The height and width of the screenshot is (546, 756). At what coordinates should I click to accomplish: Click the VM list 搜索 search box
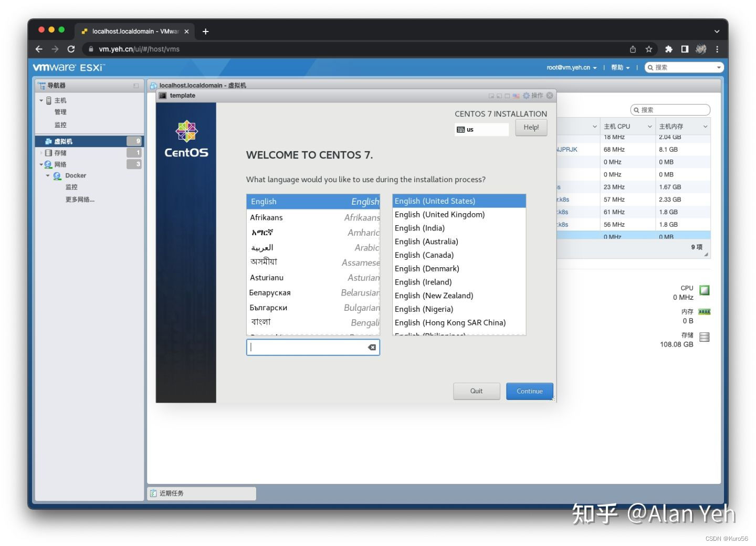pos(670,110)
